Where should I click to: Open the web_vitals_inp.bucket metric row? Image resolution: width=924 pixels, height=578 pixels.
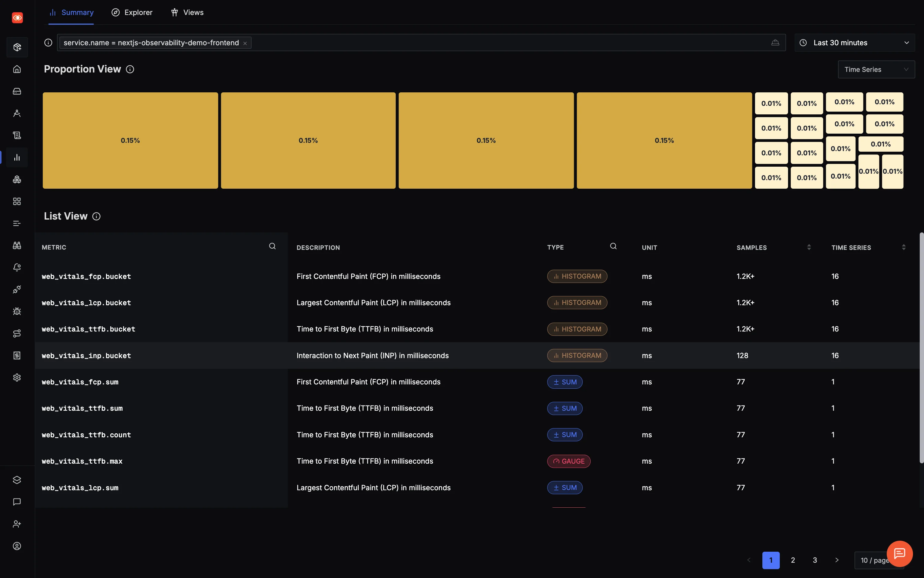(477, 355)
